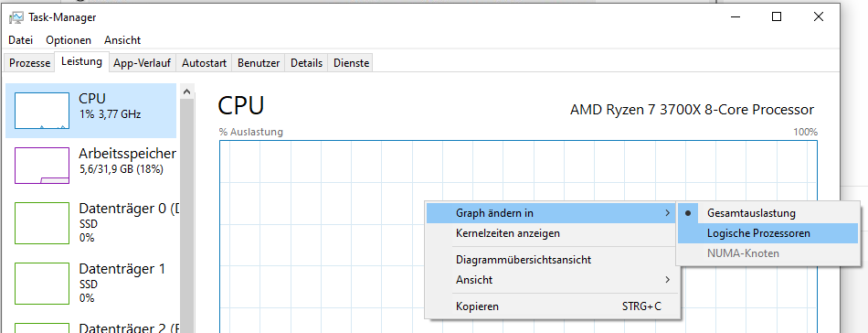
Task: Open the Optionen menu
Action: 69,40
